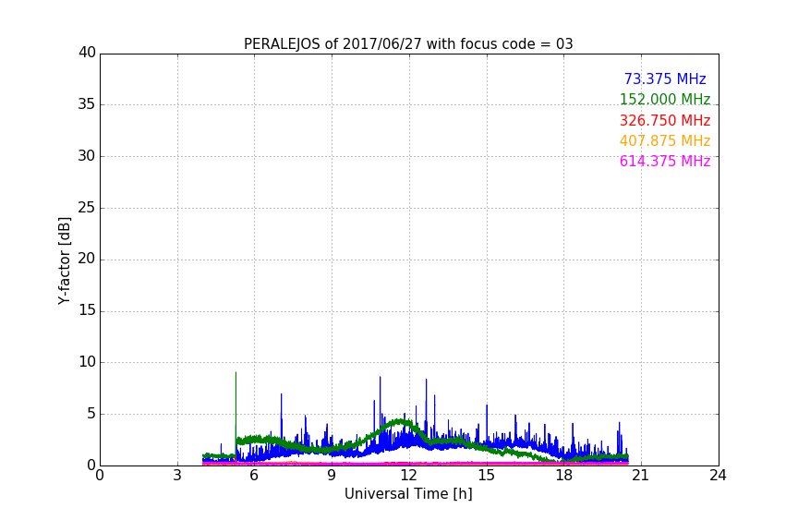798x532 pixels.
Task: Click the y-axis tick label 35
Action: point(87,104)
